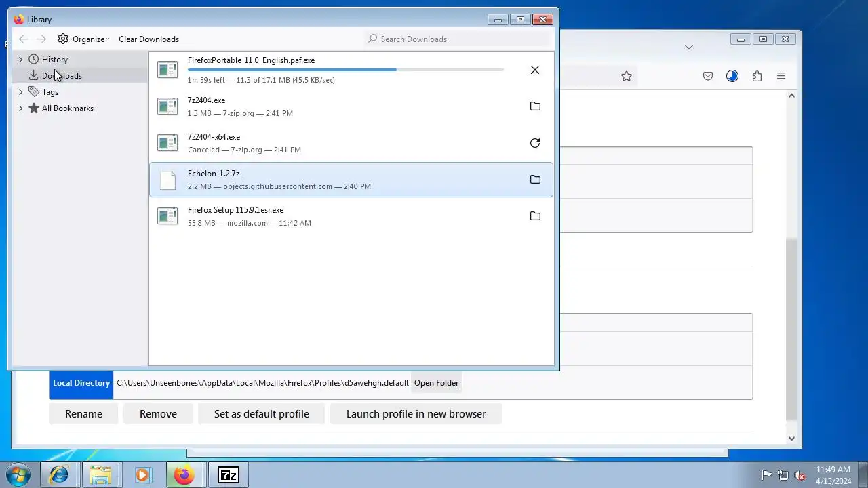
Task: Select Tags in the Library sidebar
Action: click(50, 92)
